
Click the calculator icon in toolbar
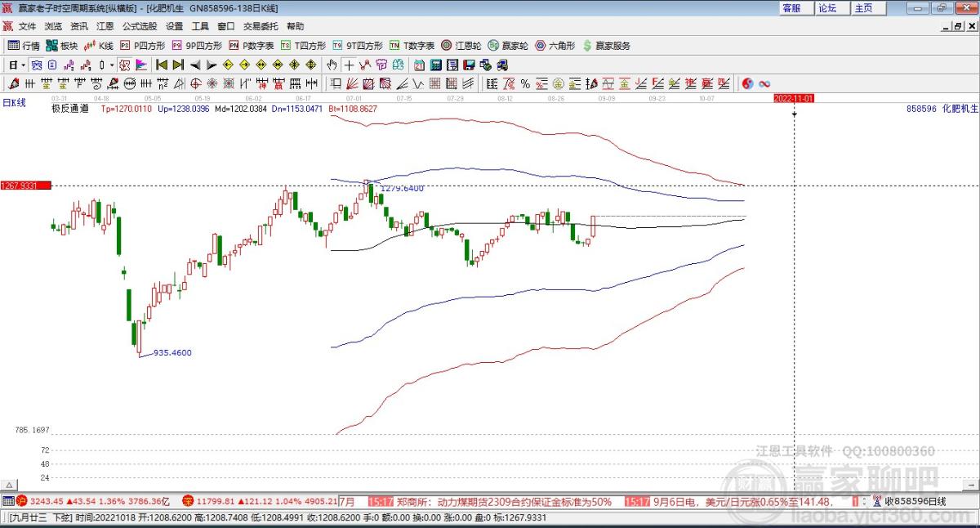(436, 65)
